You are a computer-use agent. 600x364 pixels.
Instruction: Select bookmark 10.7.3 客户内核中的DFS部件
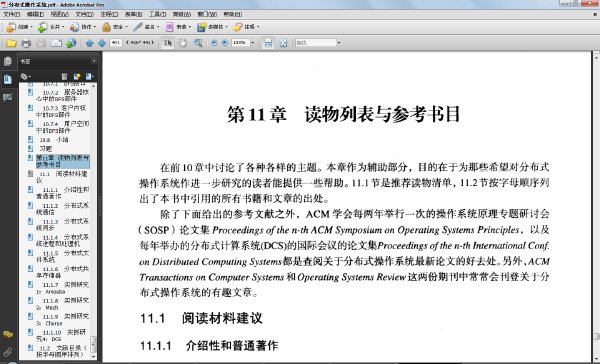(62, 111)
